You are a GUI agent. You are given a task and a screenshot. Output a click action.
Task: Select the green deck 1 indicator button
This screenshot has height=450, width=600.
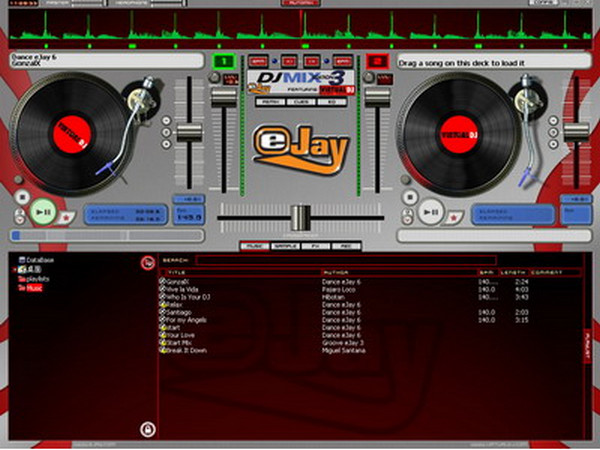pos(224,61)
